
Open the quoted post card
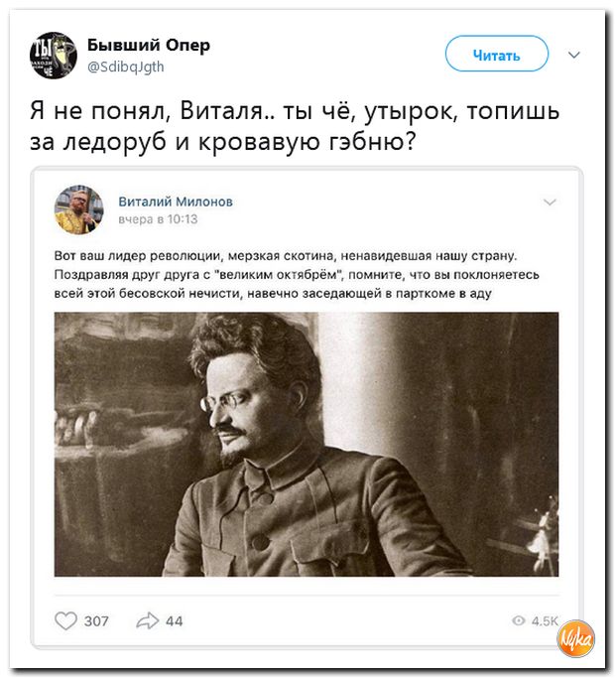307,408
